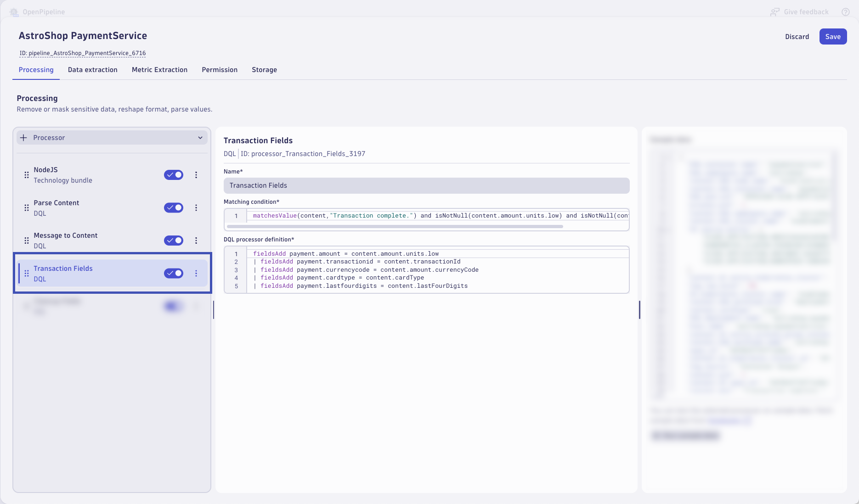Disable the Parse Content processor
Image resolution: width=859 pixels, height=504 pixels.
[x=174, y=208]
